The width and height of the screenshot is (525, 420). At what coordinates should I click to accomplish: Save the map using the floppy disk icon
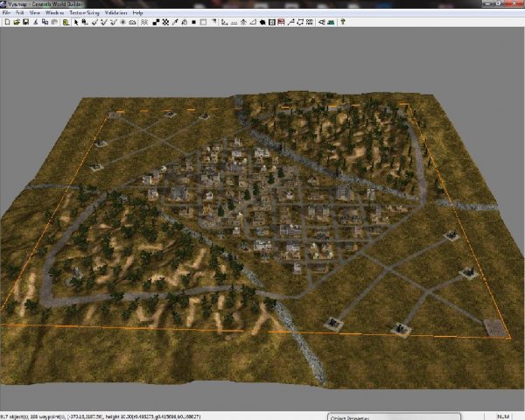point(23,22)
